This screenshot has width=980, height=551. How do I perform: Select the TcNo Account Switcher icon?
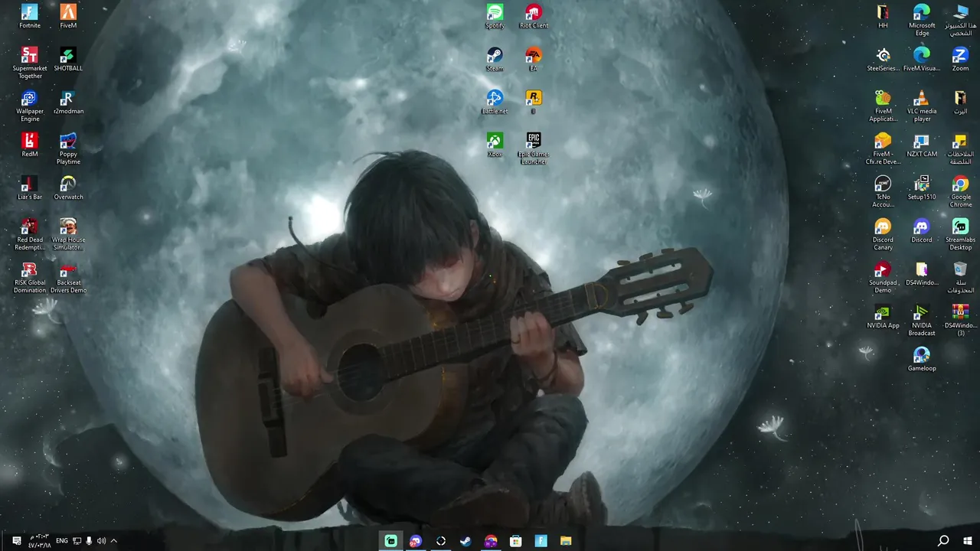(x=883, y=191)
